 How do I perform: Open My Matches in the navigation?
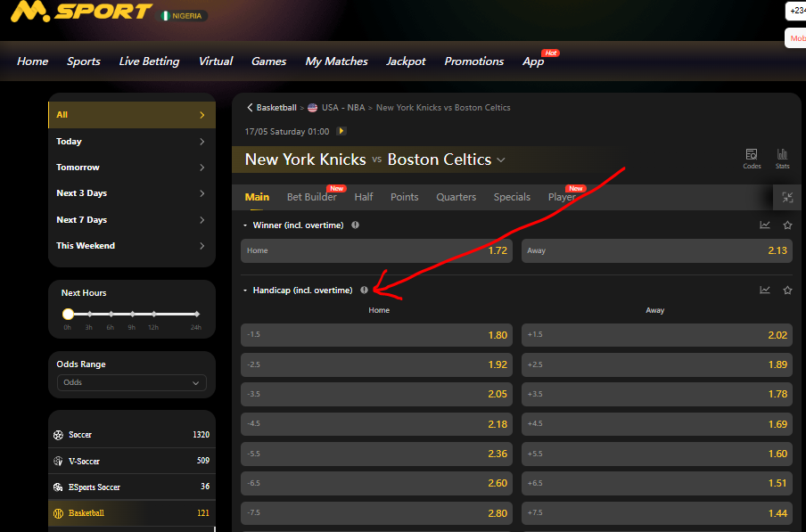336,61
